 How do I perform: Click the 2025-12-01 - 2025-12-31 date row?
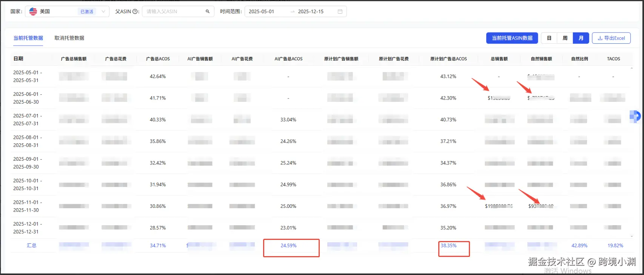coord(28,227)
